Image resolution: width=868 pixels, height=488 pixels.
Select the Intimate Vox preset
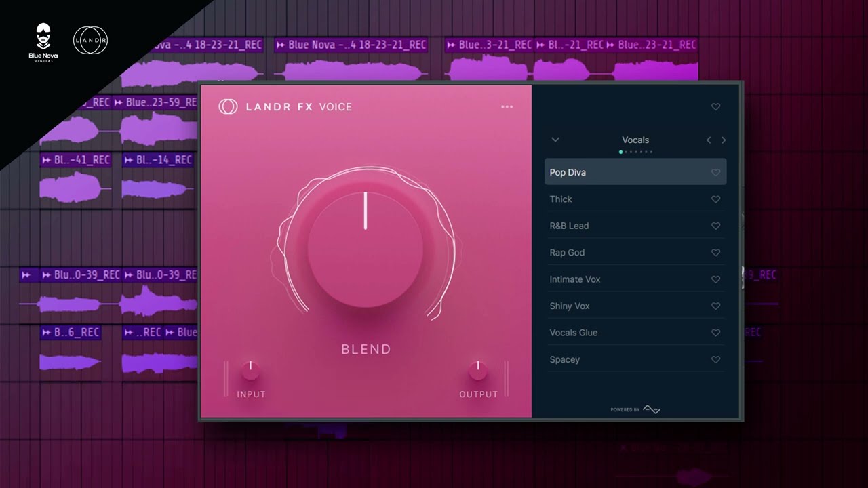[635, 279]
